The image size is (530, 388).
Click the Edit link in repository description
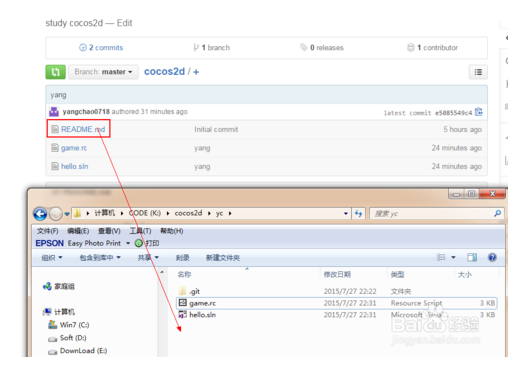[x=124, y=23]
